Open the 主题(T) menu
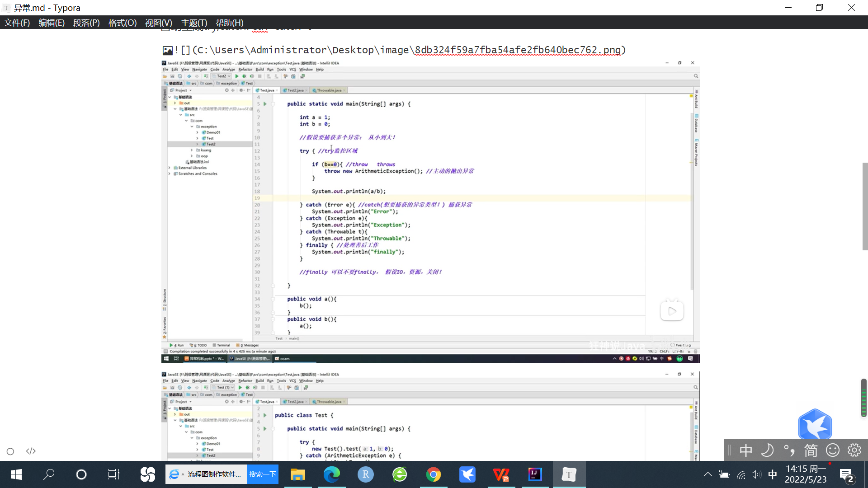 click(194, 23)
